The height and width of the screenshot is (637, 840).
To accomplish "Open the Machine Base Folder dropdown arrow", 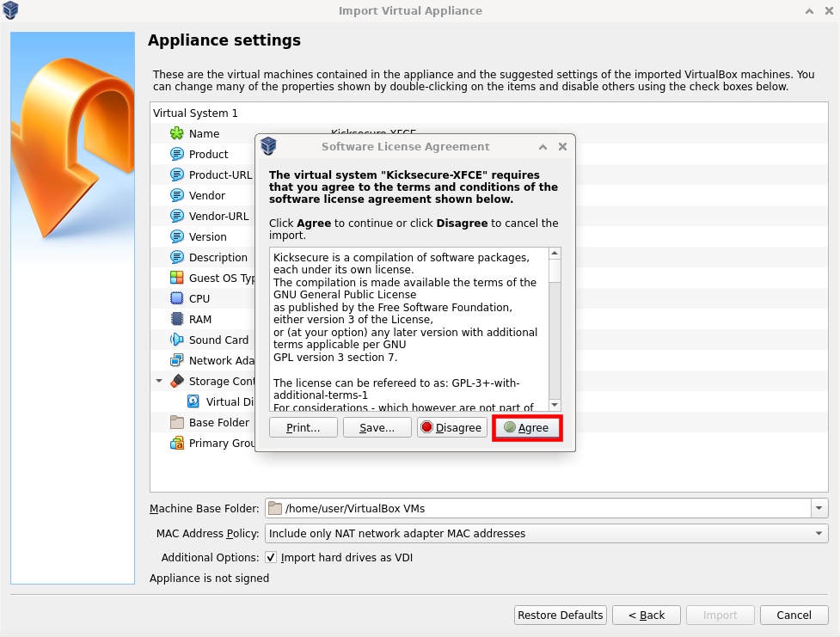I will tap(819, 508).
